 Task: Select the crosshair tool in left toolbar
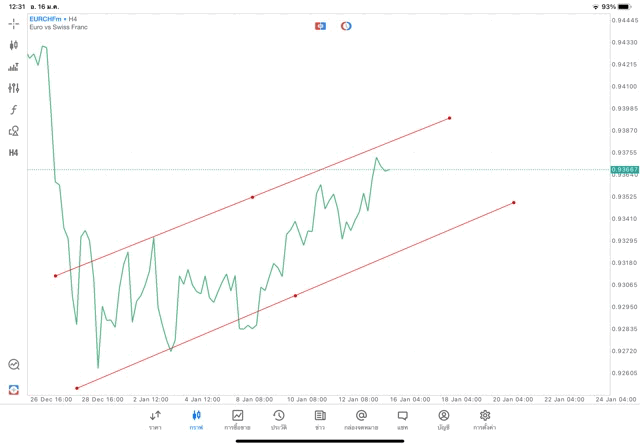click(x=14, y=23)
